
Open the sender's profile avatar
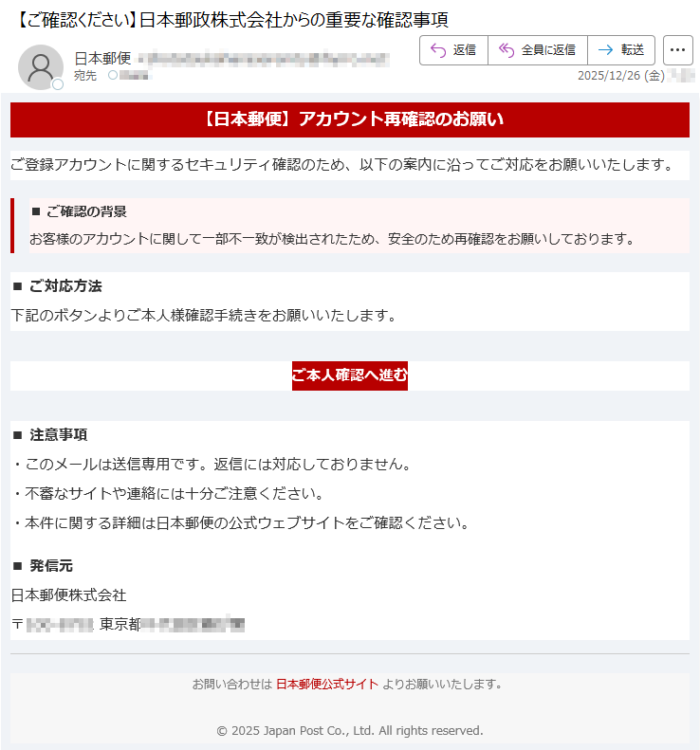pos(41,67)
